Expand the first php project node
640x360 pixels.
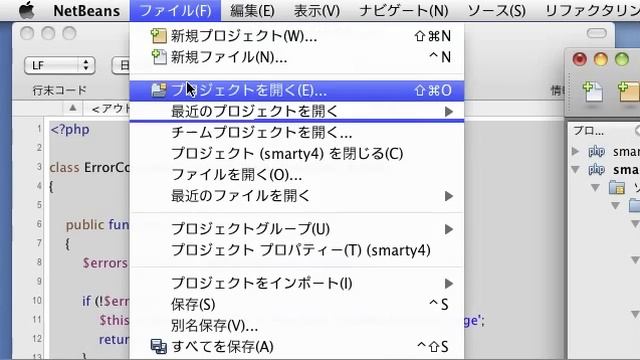(575, 151)
